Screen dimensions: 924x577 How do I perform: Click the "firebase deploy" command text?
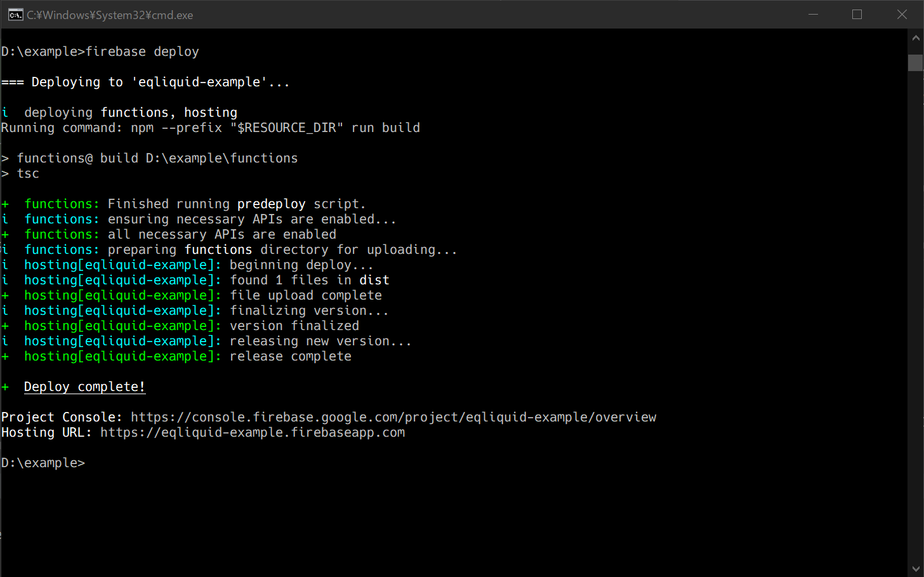[x=142, y=51]
